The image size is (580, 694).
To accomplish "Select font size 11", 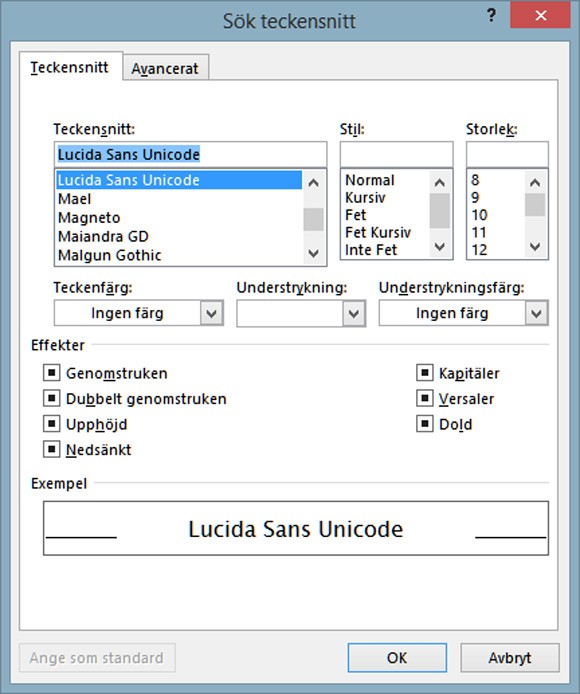I will click(x=496, y=232).
